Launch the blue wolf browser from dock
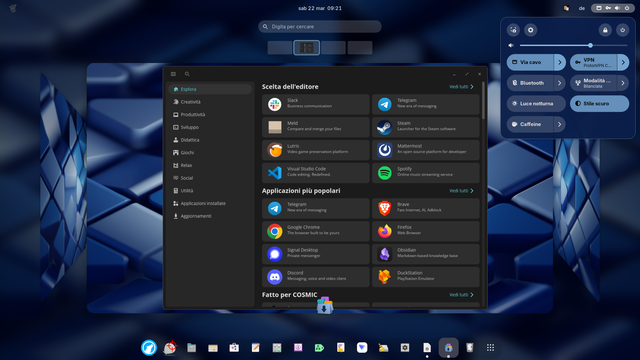The image size is (640, 360). click(x=149, y=348)
